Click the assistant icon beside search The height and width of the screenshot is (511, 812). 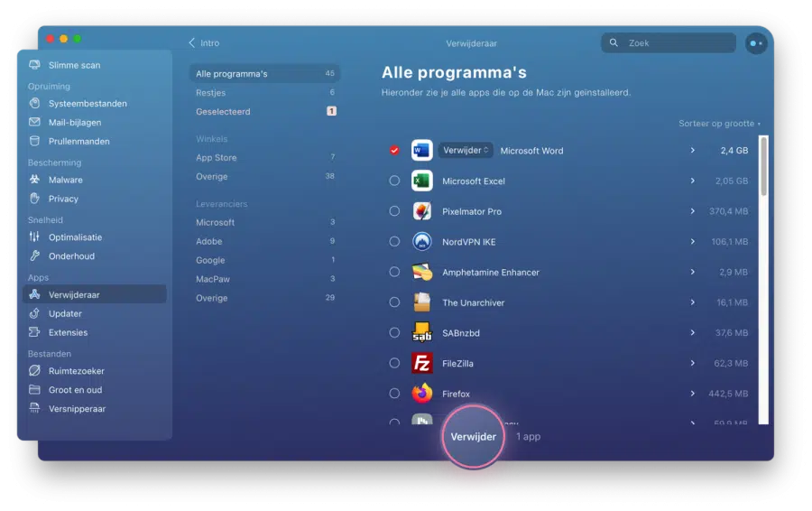click(756, 43)
